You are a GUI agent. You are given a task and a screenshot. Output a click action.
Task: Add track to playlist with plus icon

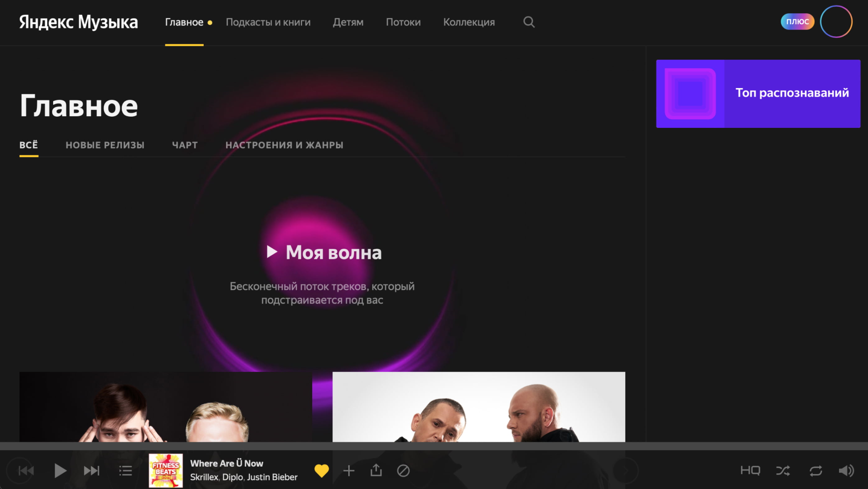coord(349,470)
